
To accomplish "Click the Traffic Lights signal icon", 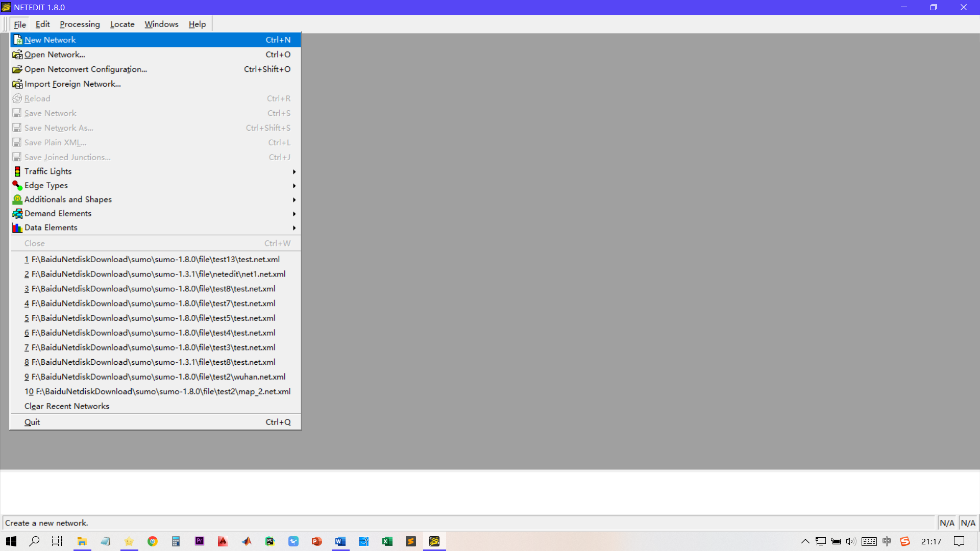I will (17, 171).
